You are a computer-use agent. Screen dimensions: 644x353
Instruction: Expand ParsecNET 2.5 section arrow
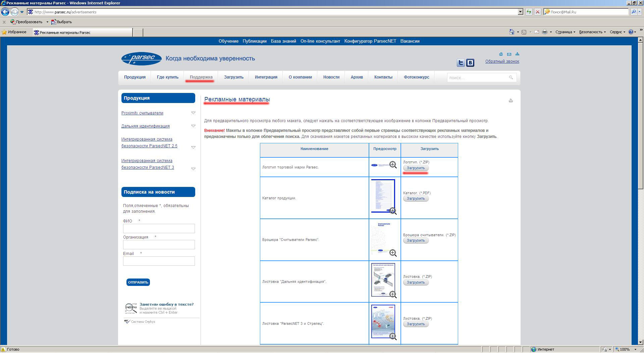tap(193, 147)
